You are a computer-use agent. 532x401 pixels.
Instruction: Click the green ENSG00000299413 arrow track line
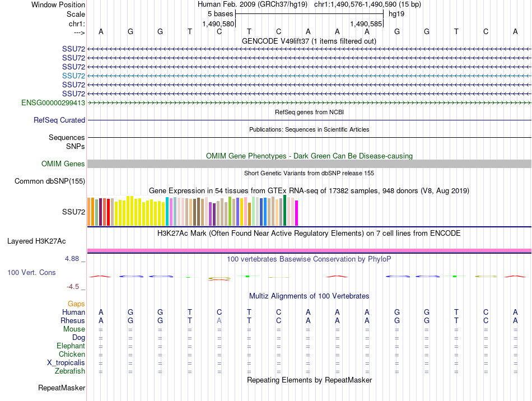click(x=310, y=102)
